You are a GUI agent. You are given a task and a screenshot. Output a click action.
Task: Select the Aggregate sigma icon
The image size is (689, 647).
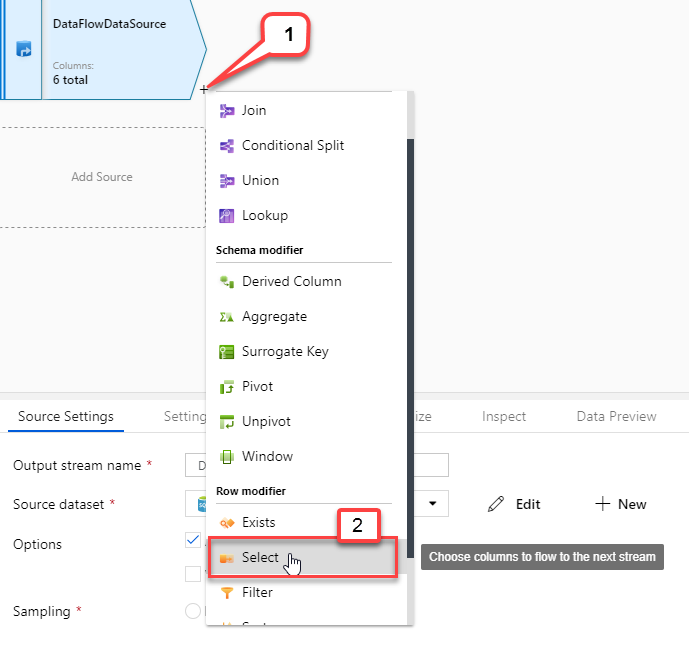click(x=226, y=317)
